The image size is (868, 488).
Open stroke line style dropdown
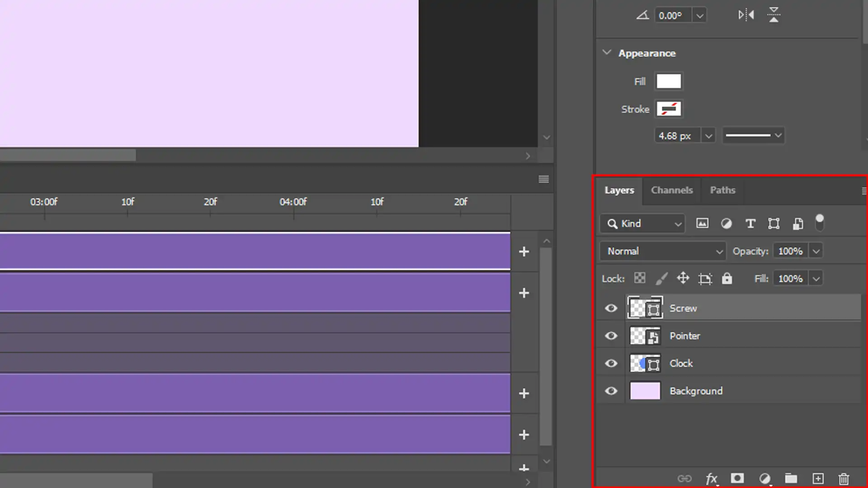[x=753, y=135]
